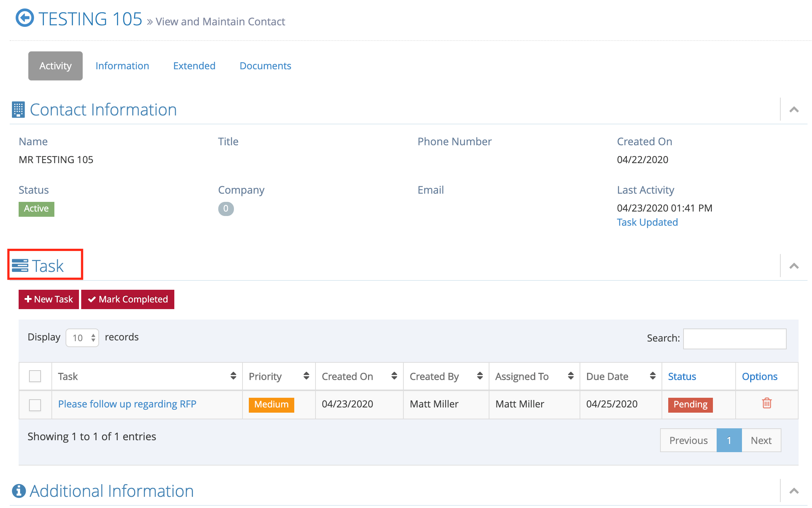Click the Additional Information info icon

(x=19, y=491)
